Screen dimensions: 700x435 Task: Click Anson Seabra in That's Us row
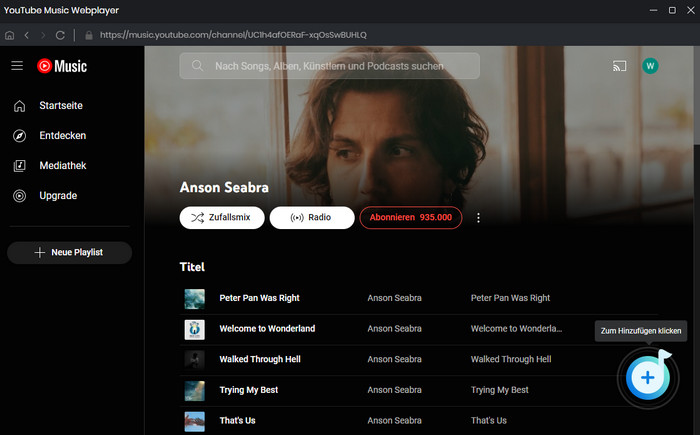[394, 420]
